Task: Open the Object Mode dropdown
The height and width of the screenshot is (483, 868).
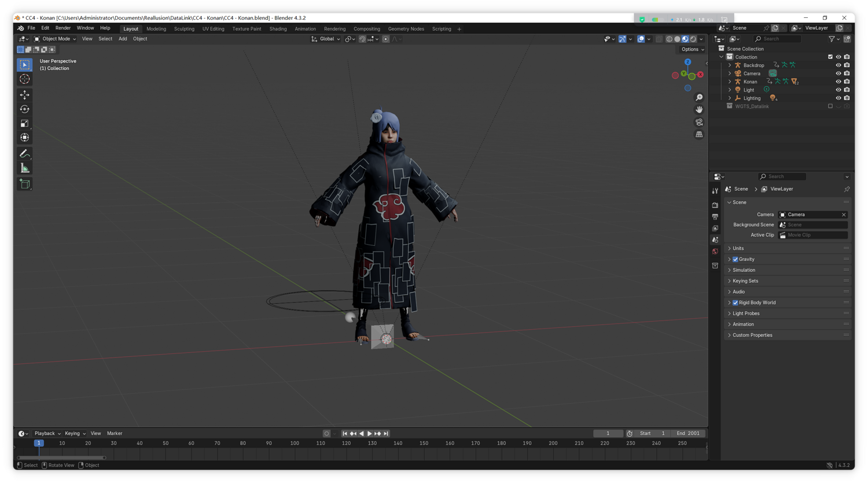Action: pyautogui.click(x=55, y=39)
